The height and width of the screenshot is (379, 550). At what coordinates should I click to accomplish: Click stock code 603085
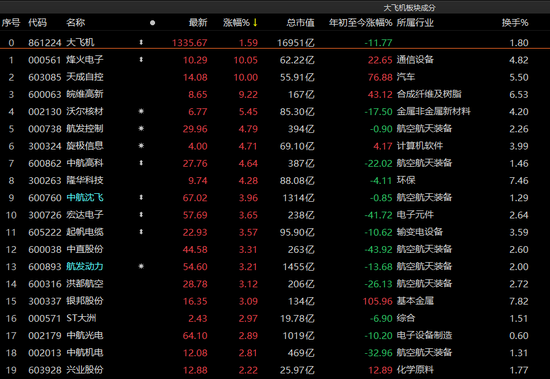pyautogui.click(x=45, y=77)
